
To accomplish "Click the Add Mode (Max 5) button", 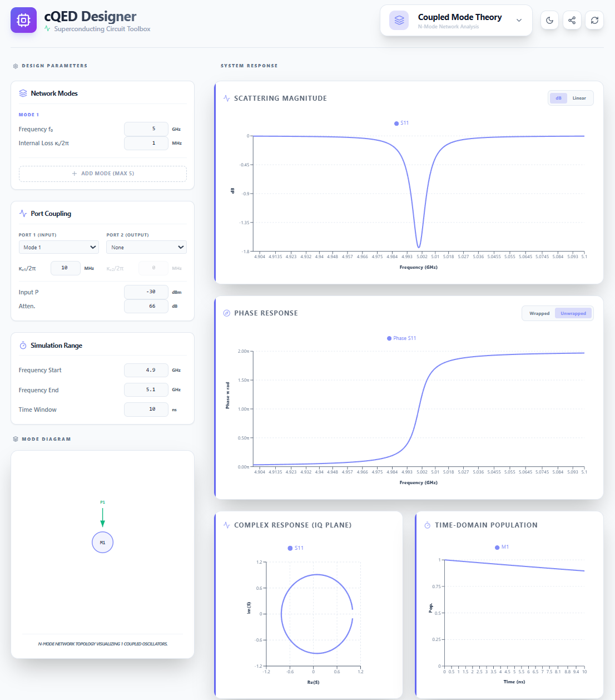I will 103,174.
